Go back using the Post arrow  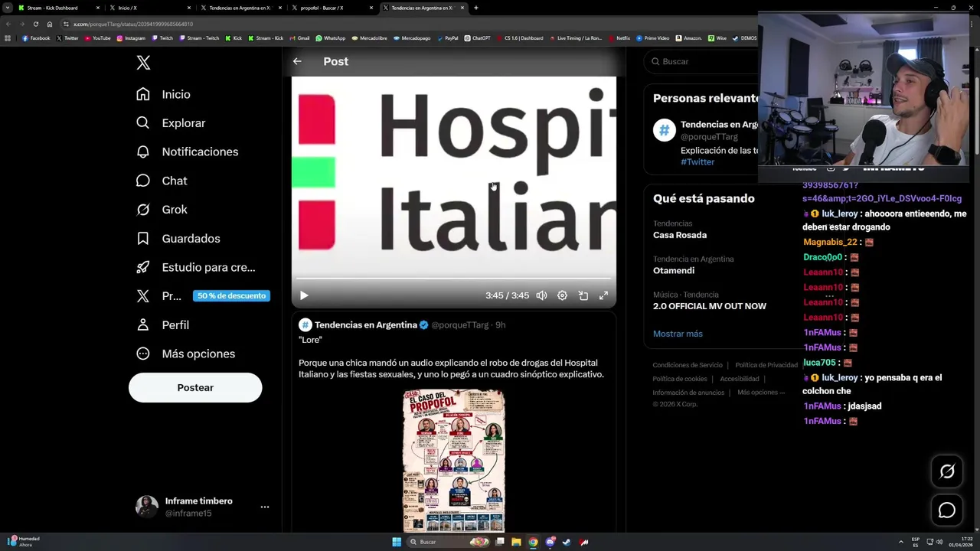(297, 61)
